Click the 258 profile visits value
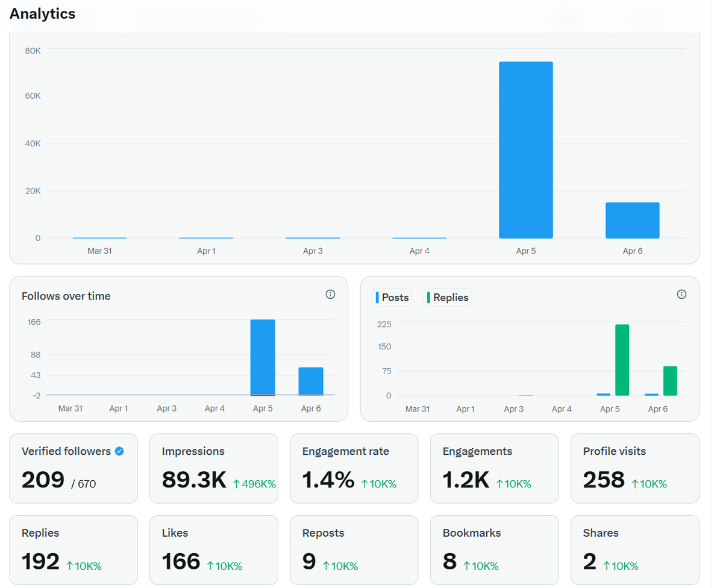 [x=604, y=480]
